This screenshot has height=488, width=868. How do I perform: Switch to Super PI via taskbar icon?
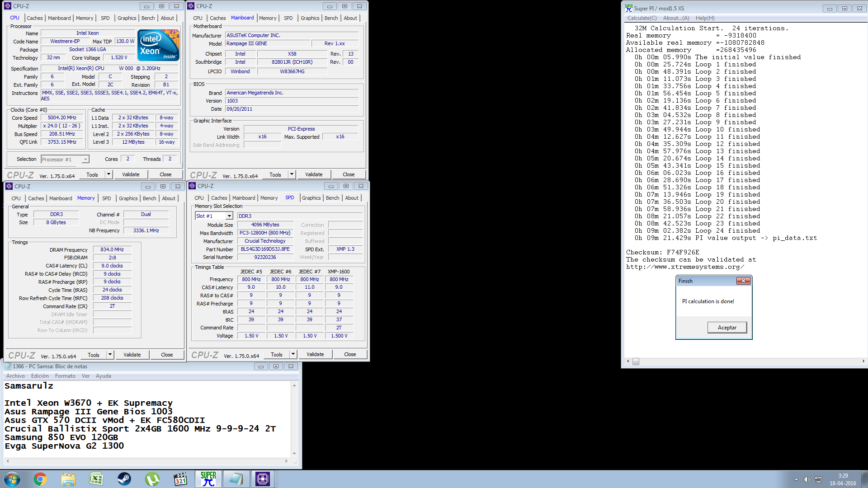[x=208, y=479]
